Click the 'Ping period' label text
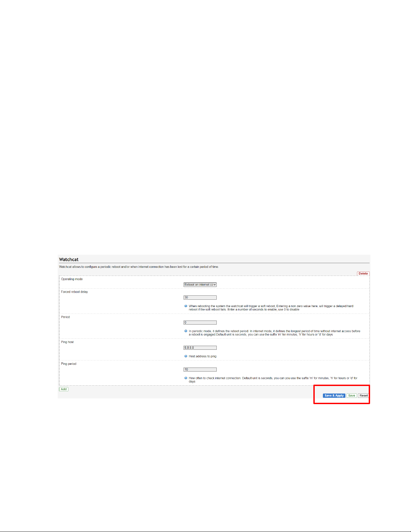Screen dimensions: 411x532 (x=69, y=364)
